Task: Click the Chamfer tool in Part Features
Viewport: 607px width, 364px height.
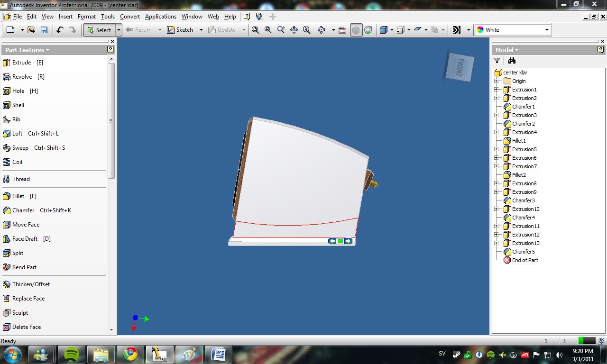Action: tap(37, 210)
